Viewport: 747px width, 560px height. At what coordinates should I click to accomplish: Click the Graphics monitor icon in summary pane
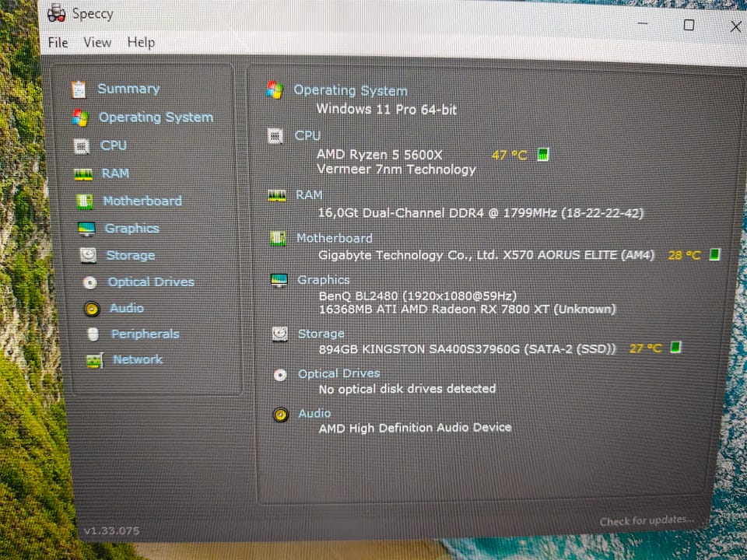[x=279, y=281]
